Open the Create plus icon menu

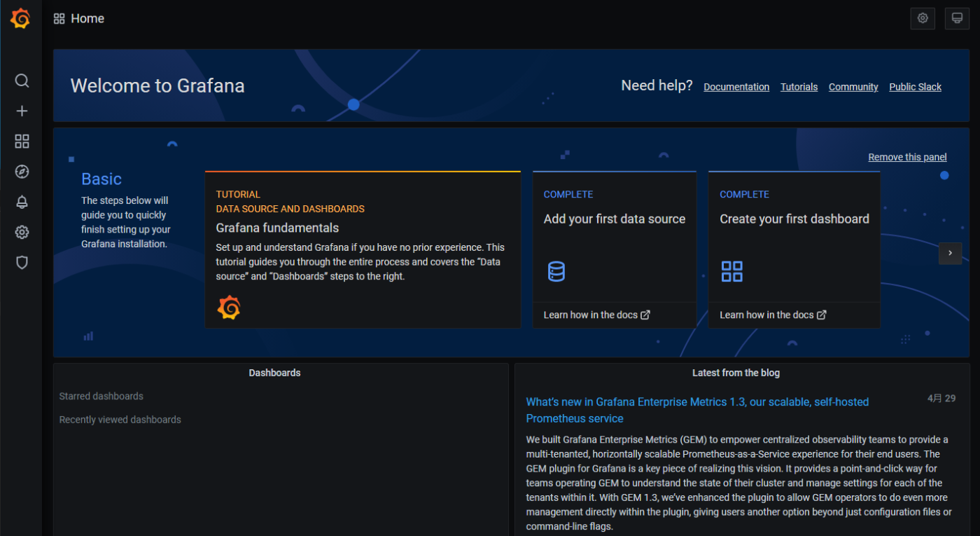22,111
